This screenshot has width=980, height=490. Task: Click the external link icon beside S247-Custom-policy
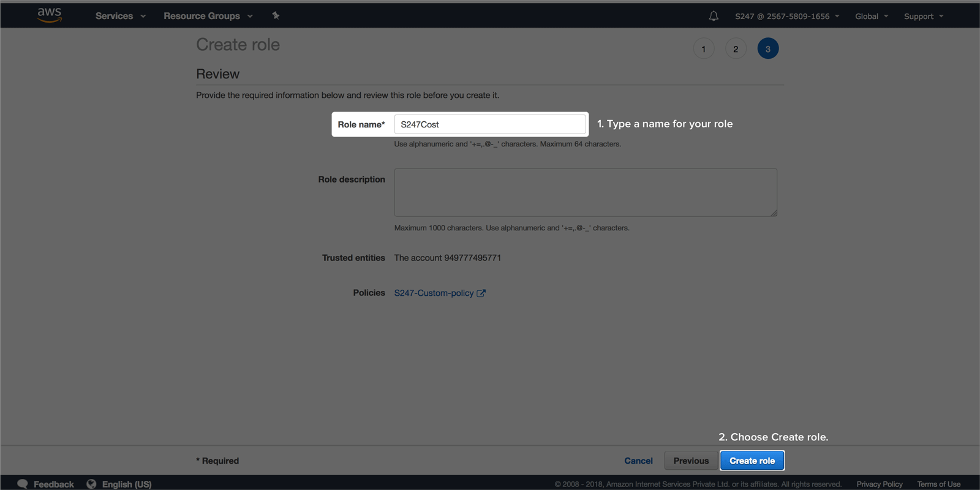(x=481, y=293)
